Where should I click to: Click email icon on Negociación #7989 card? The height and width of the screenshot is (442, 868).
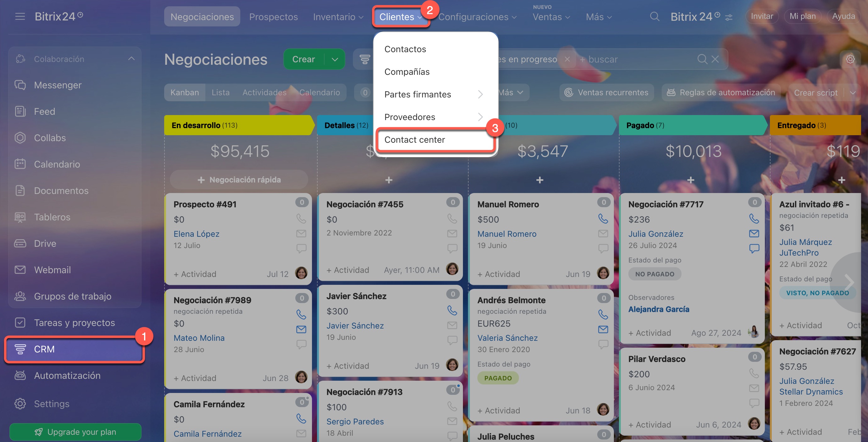301,329
